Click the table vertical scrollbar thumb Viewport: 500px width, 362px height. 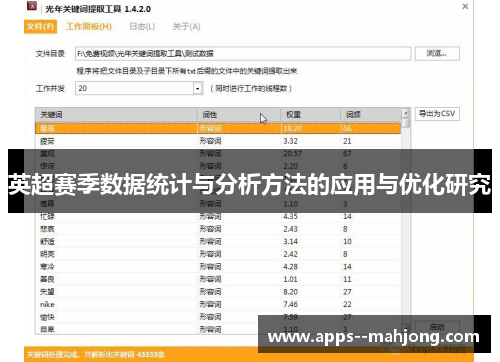(405, 123)
